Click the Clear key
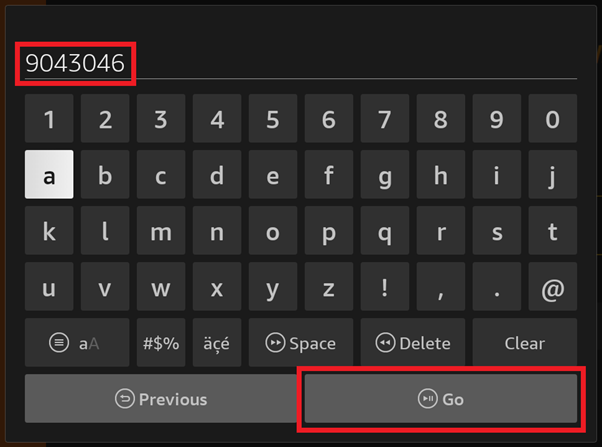Screen dimensions: 602x447 pos(525,343)
